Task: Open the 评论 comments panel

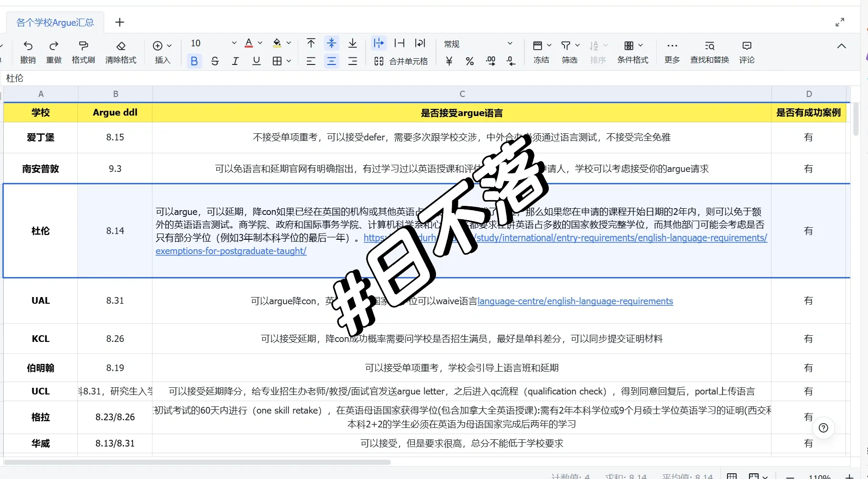Action: [747, 52]
